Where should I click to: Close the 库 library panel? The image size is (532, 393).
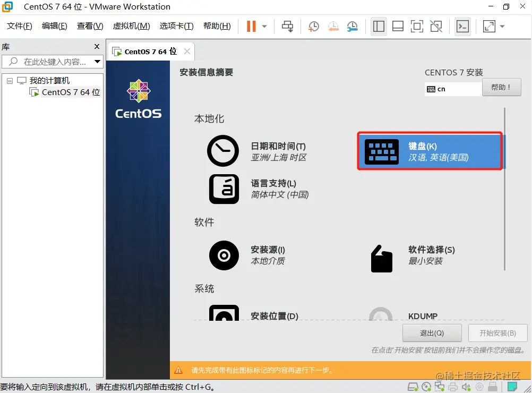click(x=97, y=47)
